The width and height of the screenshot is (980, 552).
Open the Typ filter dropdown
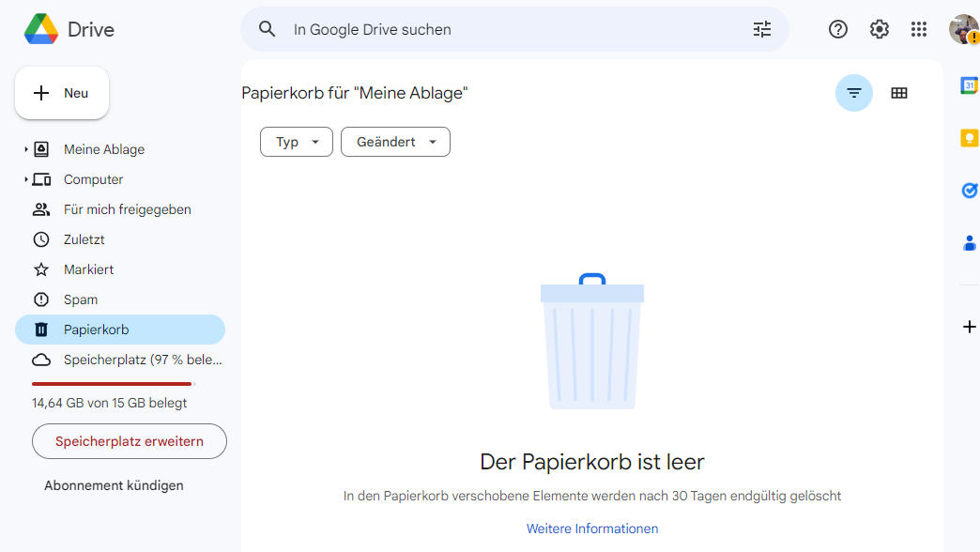[297, 142]
